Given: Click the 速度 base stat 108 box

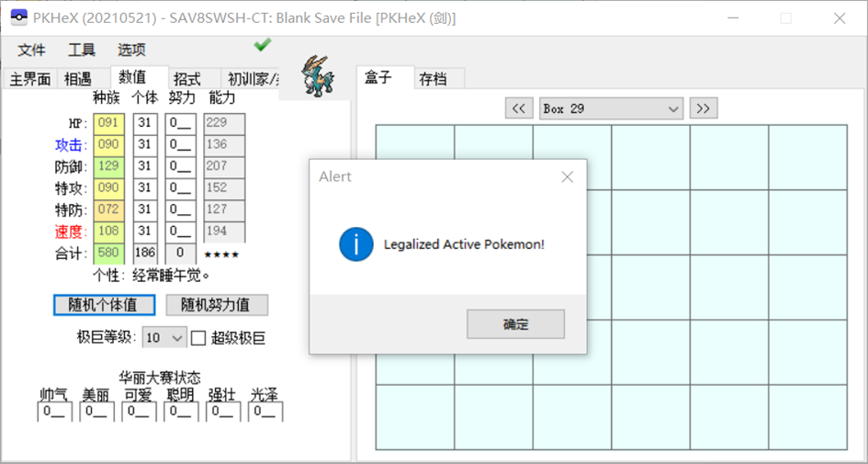Looking at the screenshot, I should (x=109, y=232).
